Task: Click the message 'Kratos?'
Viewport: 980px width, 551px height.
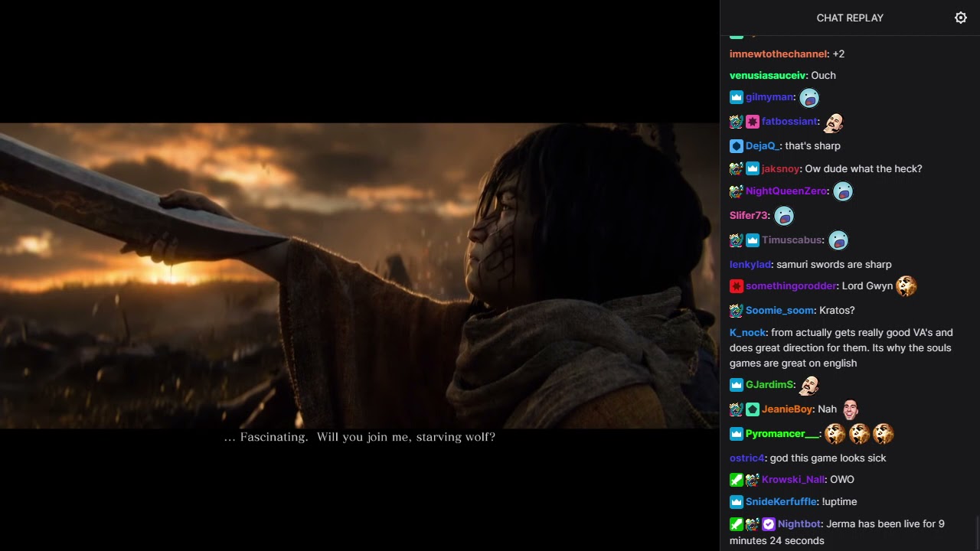Action: tap(837, 311)
